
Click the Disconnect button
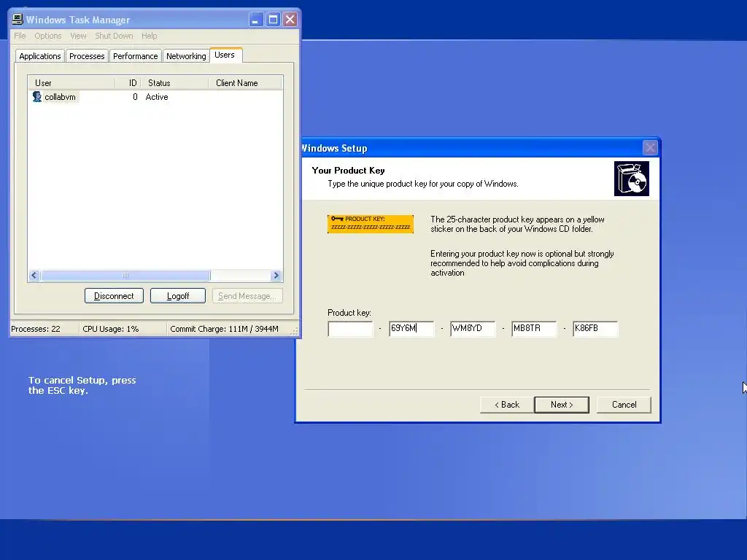coord(114,296)
